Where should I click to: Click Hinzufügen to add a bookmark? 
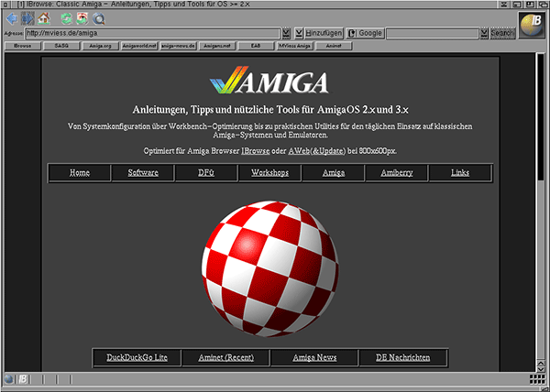[324, 33]
